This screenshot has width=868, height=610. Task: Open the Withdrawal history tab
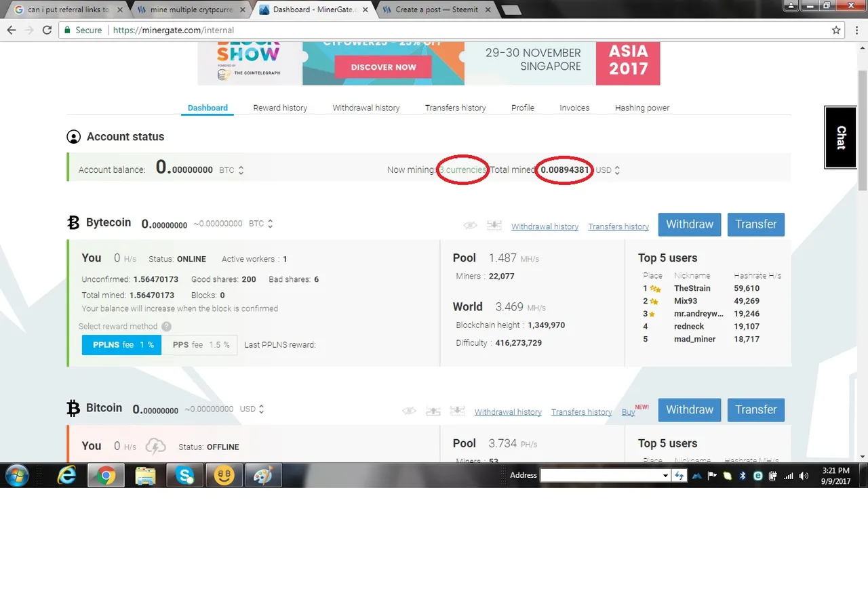tap(366, 108)
